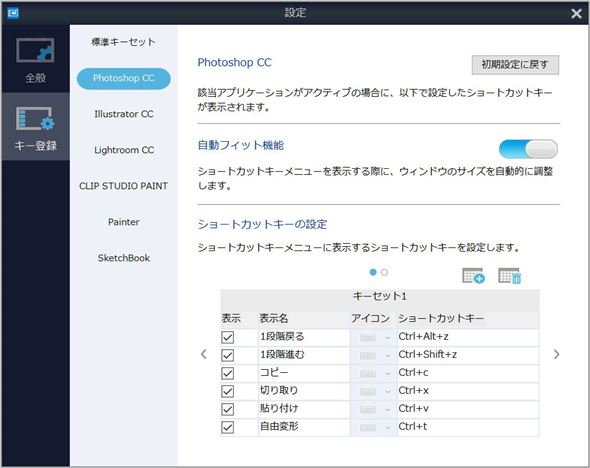Click the delete keyset trash icon

pos(509,276)
